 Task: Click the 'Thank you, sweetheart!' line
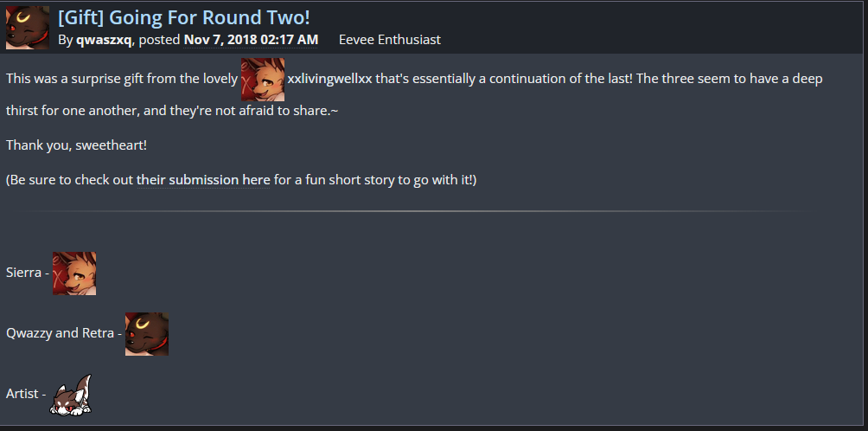pyautogui.click(x=76, y=145)
